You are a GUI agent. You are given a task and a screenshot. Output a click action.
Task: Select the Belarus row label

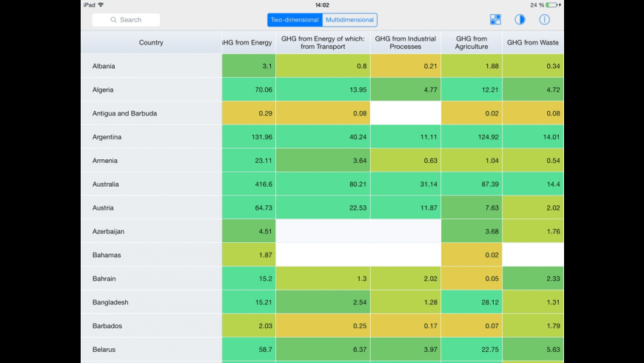pos(104,350)
